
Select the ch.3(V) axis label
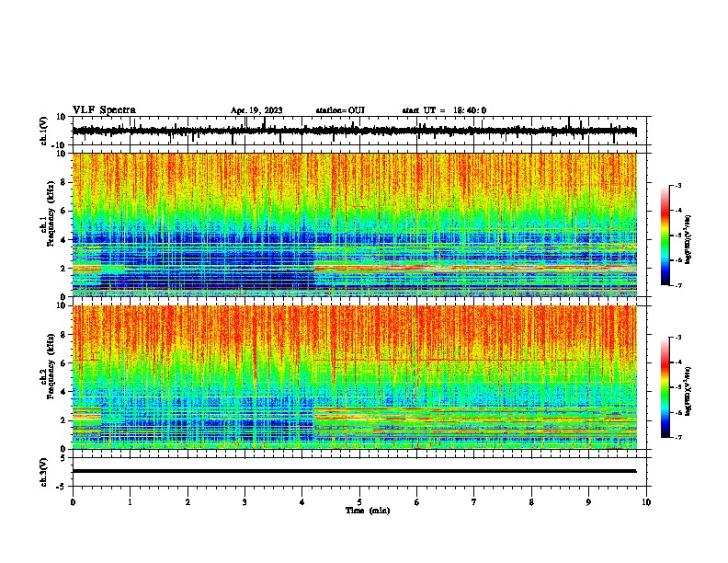point(44,472)
